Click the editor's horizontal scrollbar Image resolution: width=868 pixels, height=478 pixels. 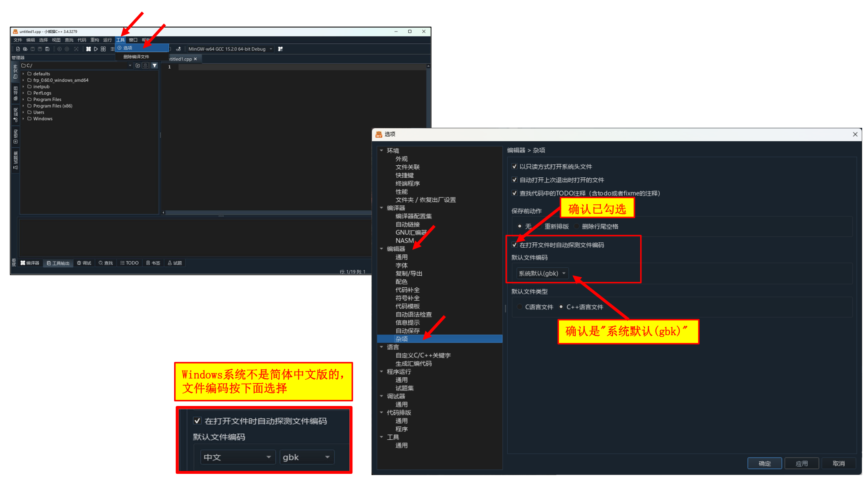(x=267, y=213)
